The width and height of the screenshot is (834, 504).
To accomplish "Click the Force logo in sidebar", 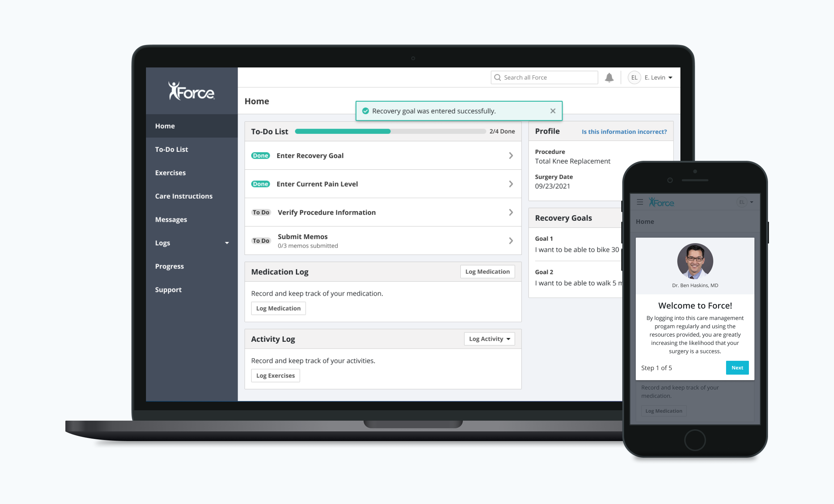I will (x=192, y=91).
